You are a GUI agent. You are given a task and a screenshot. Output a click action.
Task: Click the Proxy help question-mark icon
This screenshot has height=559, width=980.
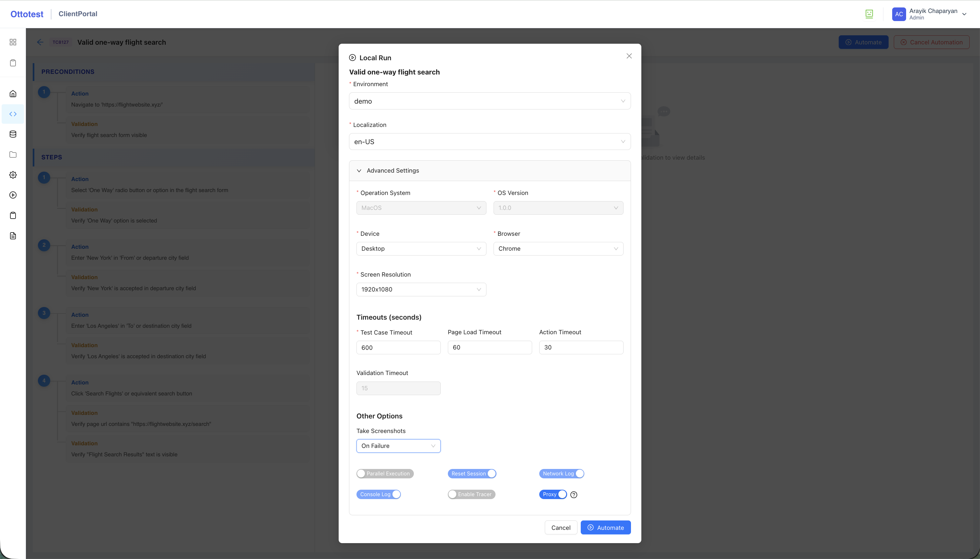[x=574, y=495]
